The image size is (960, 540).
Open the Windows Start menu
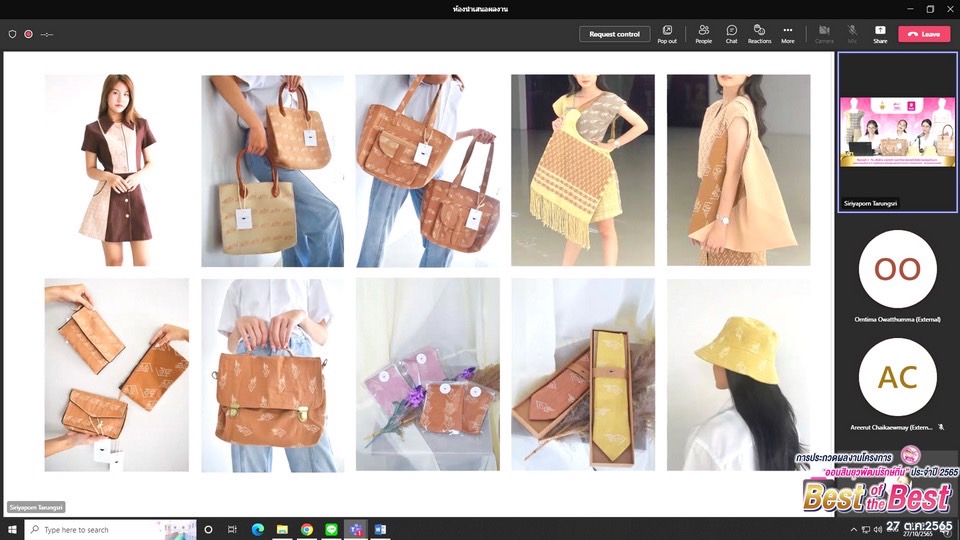[x=14, y=529]
